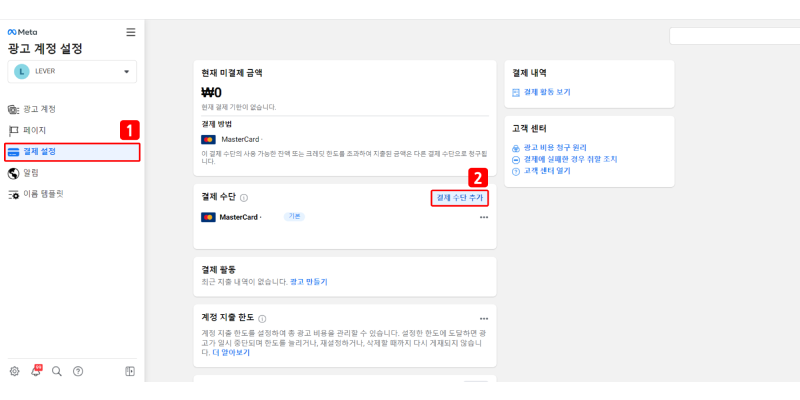This screenshot has width=800, height=400.
Task: Click the credit card icon next to 결제 설정
Action: point(14,152)
